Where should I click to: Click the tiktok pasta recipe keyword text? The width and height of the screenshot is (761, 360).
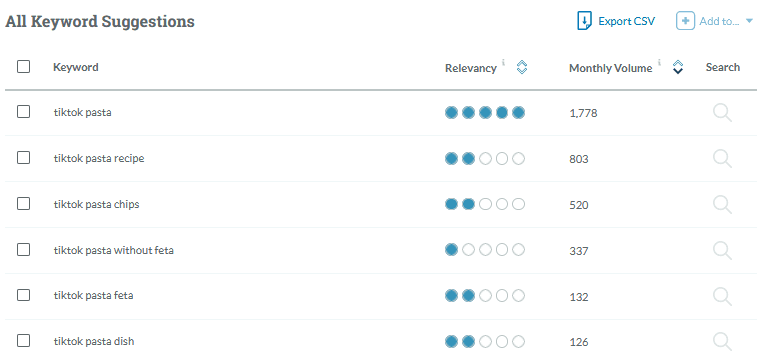click(x=99, y=158)
